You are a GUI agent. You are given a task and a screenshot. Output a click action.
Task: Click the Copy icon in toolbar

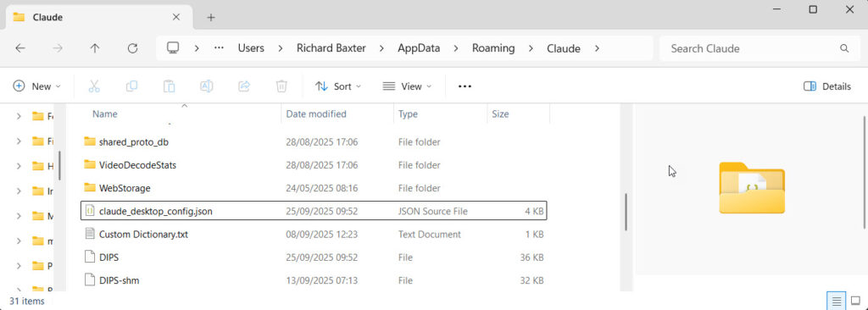coord(131,86)
